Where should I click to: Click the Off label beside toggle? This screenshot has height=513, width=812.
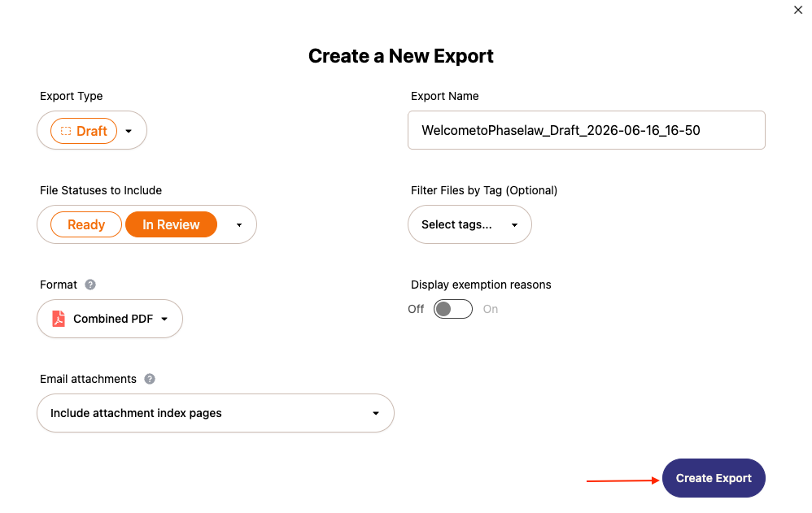pos(416,309)
